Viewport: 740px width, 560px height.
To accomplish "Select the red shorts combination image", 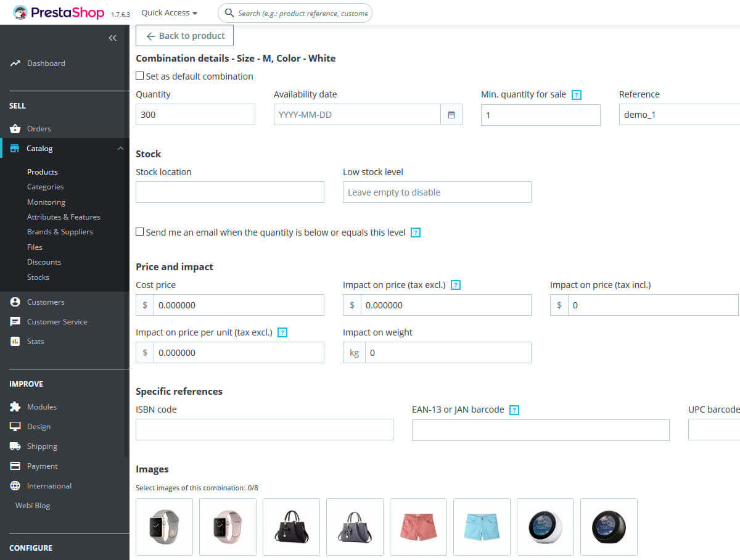I will coord(418,527).
